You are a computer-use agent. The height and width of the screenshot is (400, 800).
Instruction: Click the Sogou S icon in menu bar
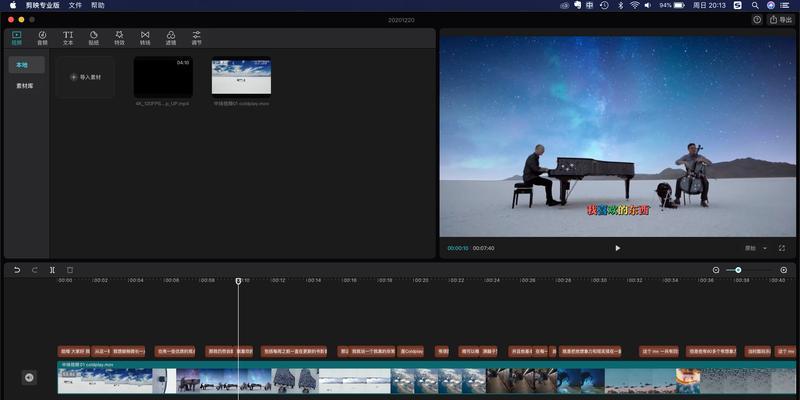(x=737, y=5)
